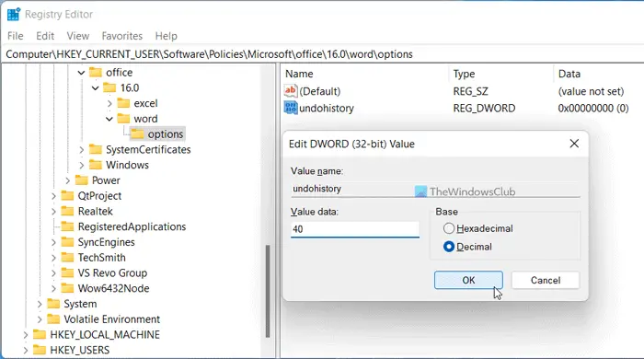Image resolution: width=644 pixels, height=359 pixels.
Task: Click the Volatile Environment folder icon
Action: click(53, 319)
